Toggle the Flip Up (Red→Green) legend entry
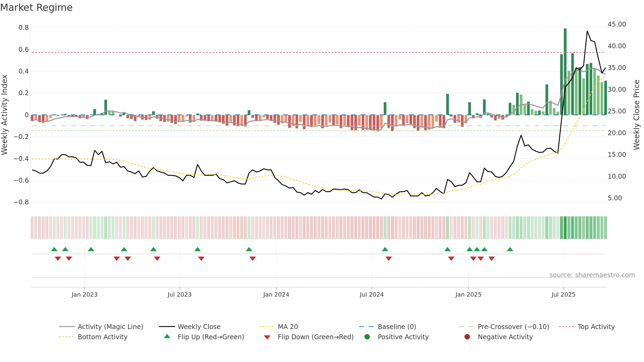 click(204, 337)
